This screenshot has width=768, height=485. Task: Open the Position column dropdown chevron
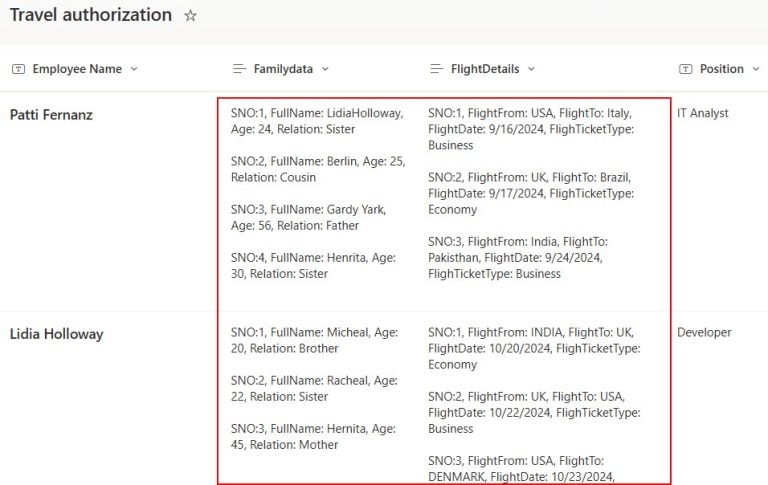(756, 69)
